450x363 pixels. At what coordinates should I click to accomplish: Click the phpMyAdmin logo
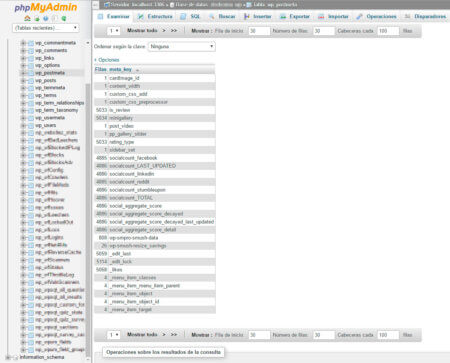[46, 7]
